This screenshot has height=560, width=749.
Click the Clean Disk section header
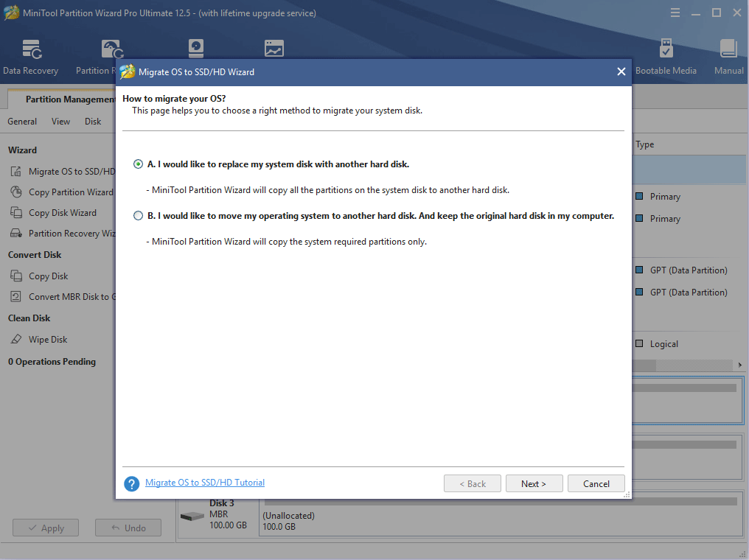(29, 318)
